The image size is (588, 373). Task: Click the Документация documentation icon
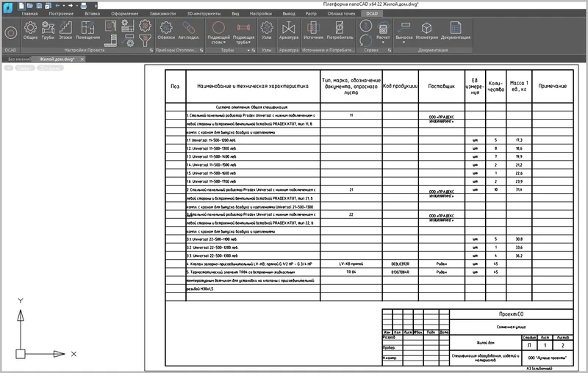pos(456,29)
